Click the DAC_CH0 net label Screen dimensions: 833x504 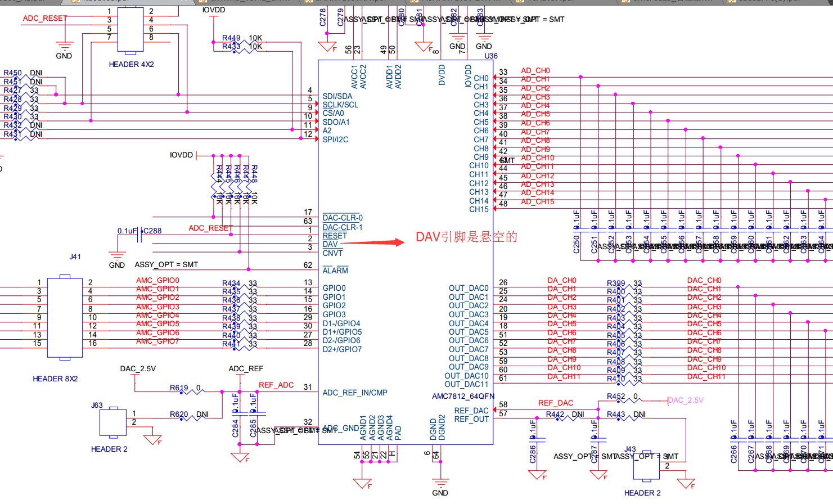(704, 281)
